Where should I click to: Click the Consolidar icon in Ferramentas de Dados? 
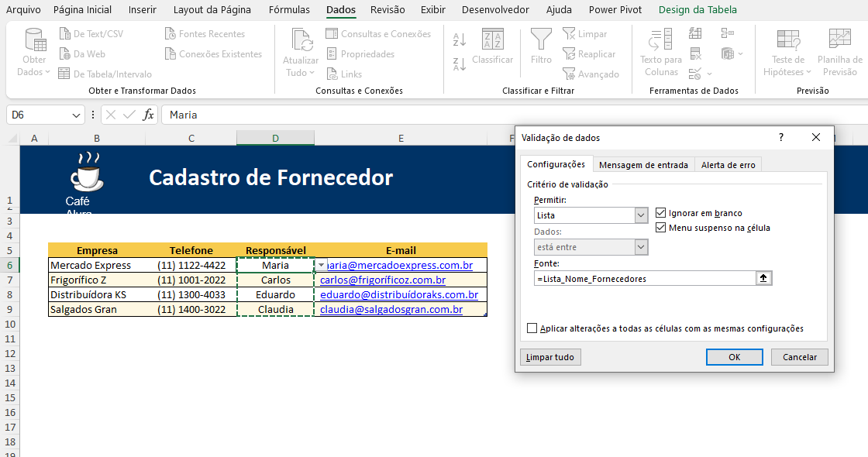(728, 34)
